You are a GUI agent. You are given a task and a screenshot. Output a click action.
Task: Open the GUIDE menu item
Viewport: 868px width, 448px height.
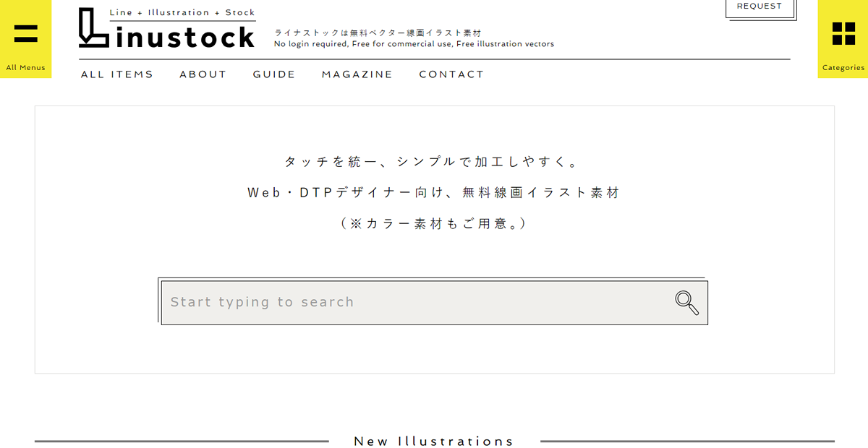click(274, 74)
